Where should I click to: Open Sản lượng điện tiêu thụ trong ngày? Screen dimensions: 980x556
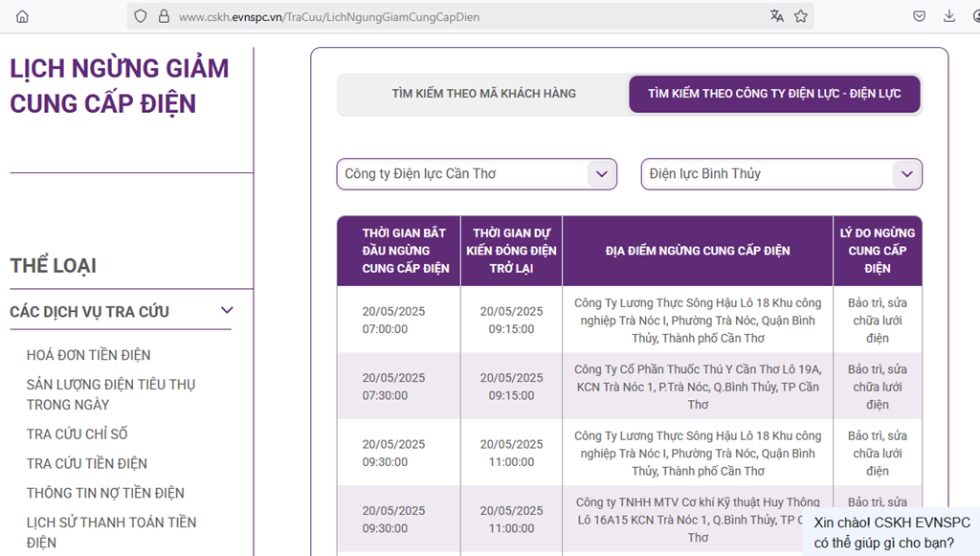click(111, 394)
